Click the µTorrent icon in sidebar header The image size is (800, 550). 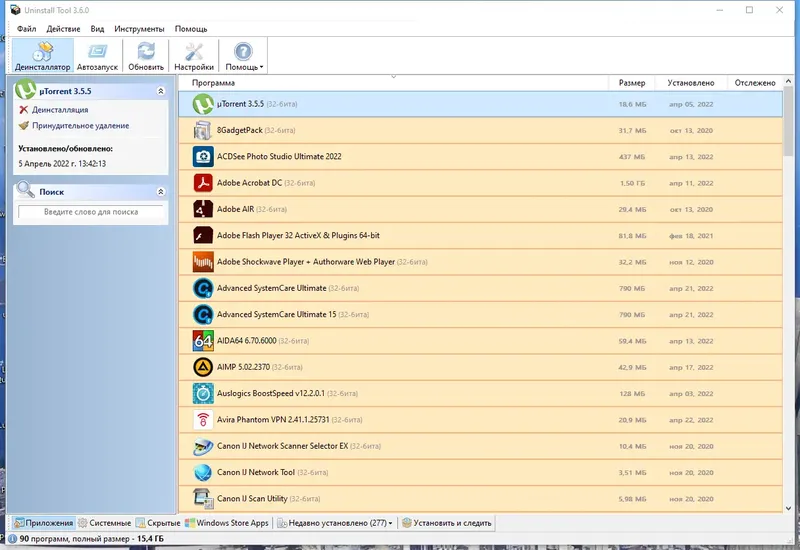pyautogui.click(x=26, y=89)
